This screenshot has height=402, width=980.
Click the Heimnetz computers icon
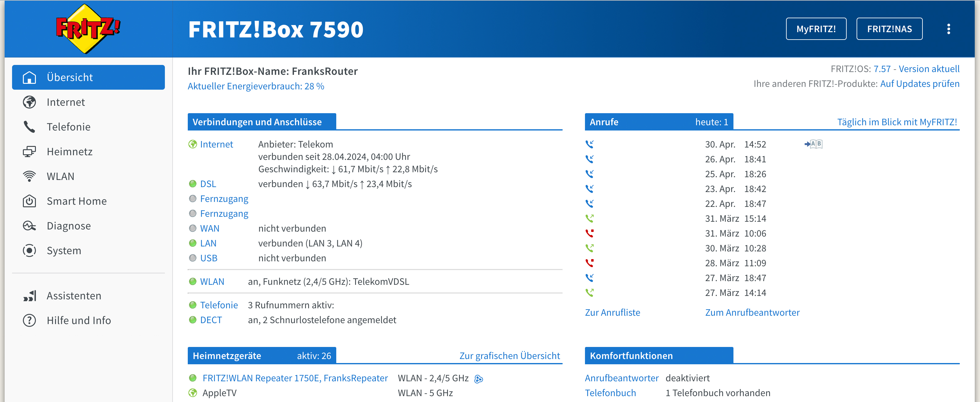click(29, 151)
